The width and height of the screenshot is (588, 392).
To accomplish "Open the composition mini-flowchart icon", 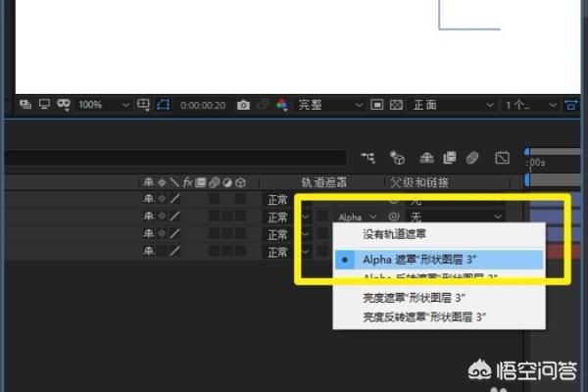I will [x=367, y=158].
